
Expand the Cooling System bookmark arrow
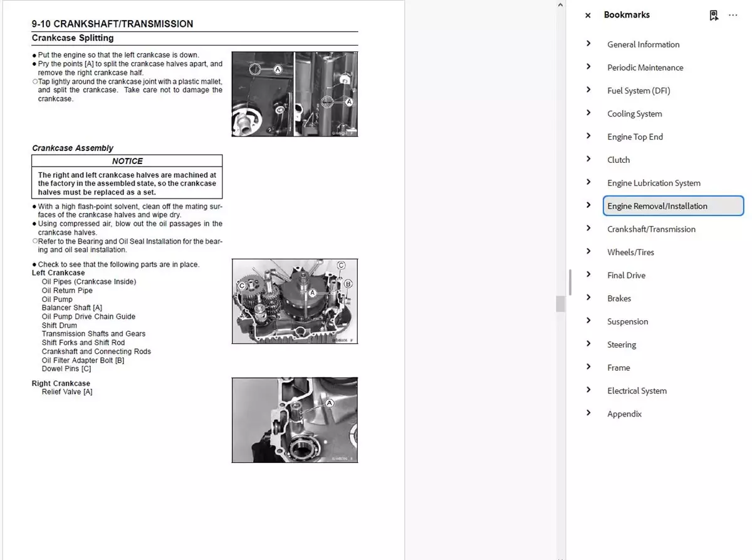pyautogui.click(x=588, y=113)
